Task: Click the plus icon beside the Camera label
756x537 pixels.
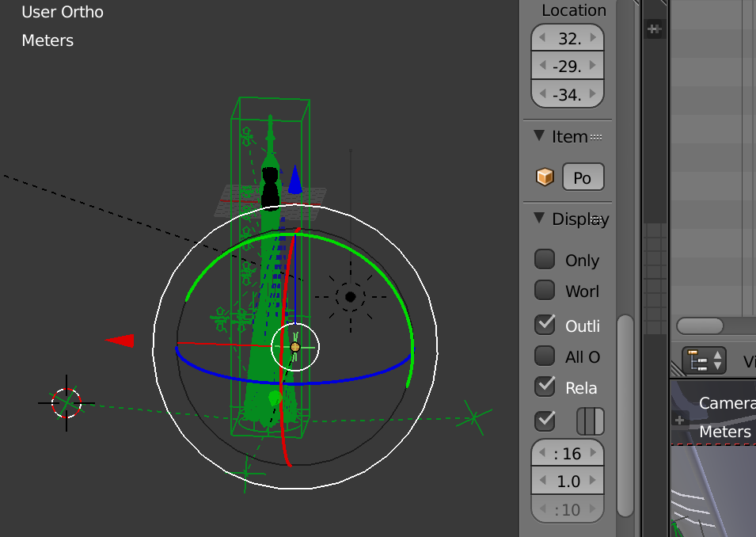Action: click(678, 419)
